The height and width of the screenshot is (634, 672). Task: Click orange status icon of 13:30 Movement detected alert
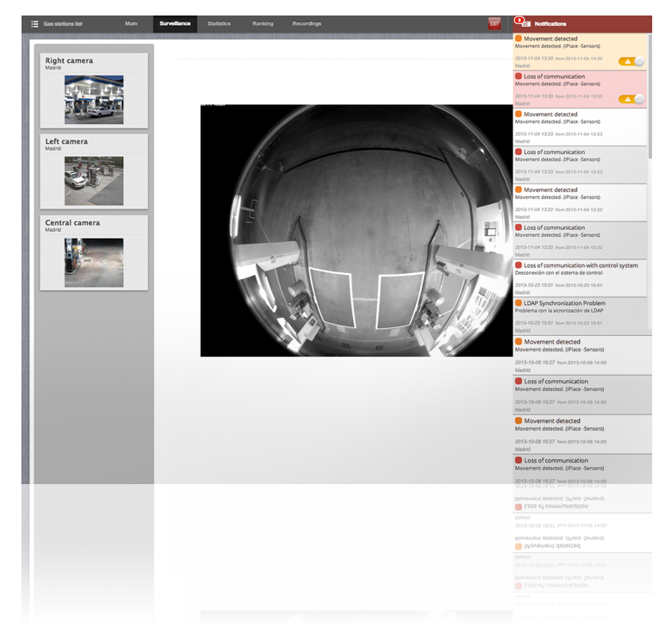coord(518,39)
